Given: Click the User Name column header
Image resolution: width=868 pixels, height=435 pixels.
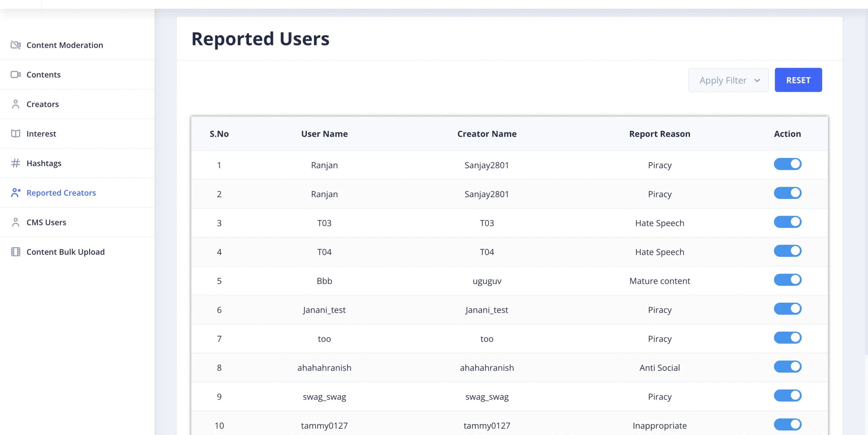Looking at the screenshot, I should coord(324,134).
